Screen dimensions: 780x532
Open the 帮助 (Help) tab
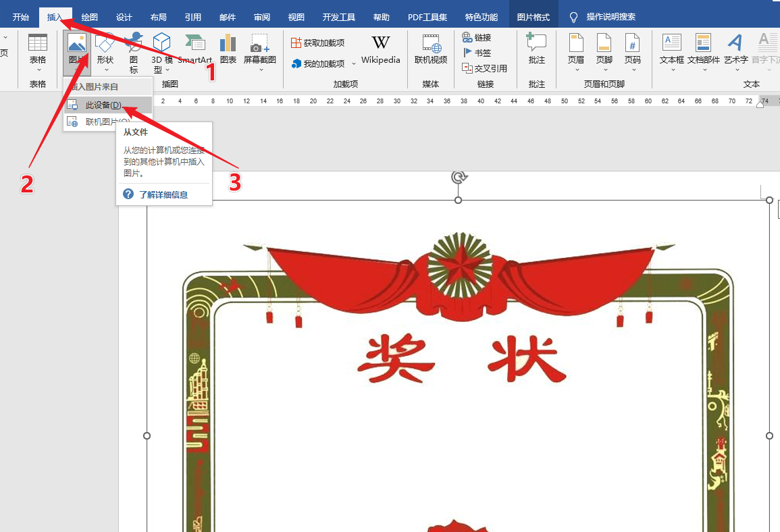(381, 18)
